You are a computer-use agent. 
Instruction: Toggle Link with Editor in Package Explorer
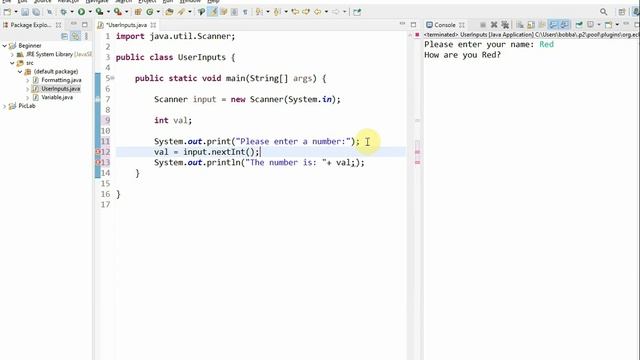76,36
